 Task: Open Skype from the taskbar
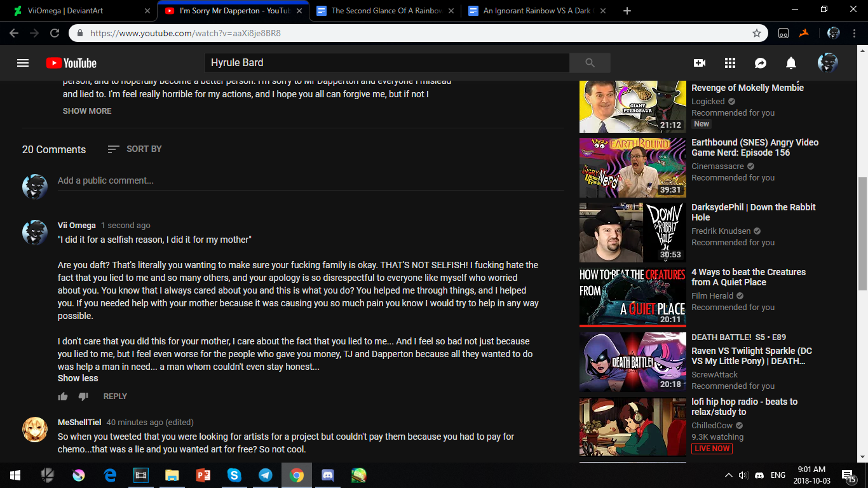tap(234, 475)
